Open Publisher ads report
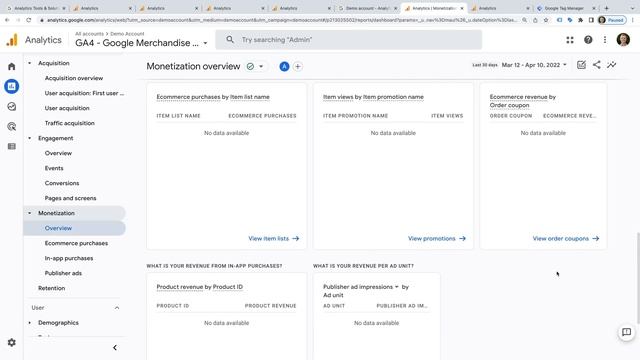 pyautogui.click(x=63, y=273)
